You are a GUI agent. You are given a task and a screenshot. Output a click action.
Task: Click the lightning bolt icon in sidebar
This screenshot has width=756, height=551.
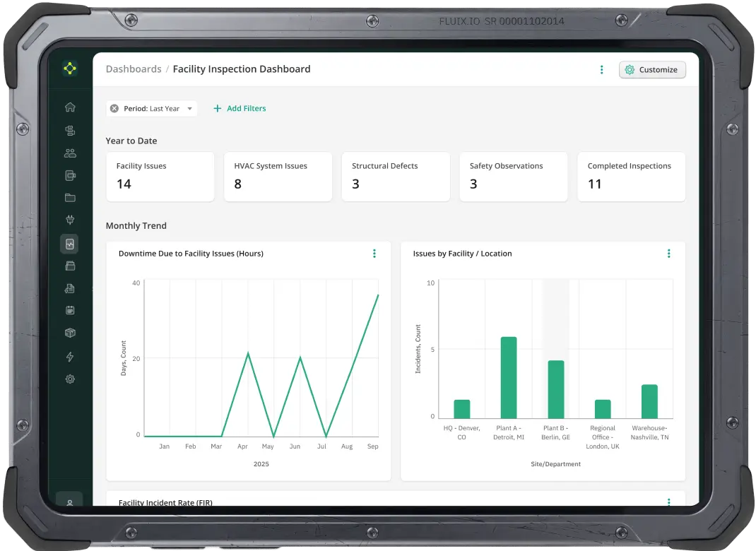[70, 357]
